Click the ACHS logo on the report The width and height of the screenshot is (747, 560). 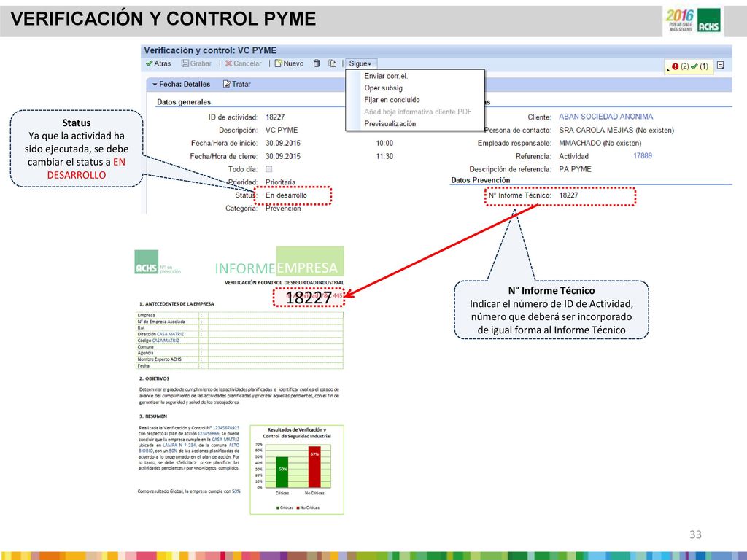[146, 262]
